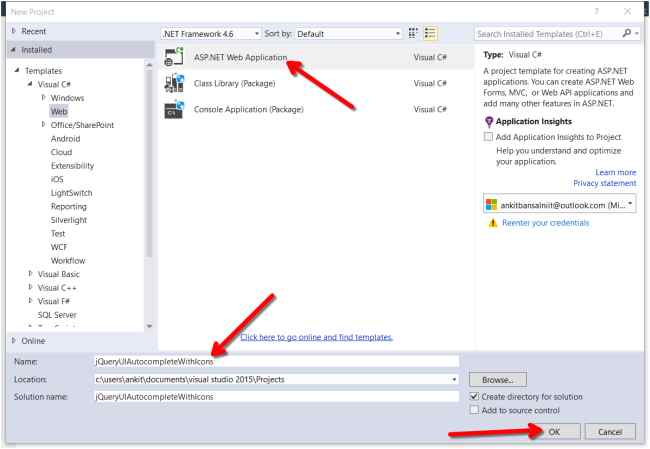Viewport: 650px width, 449px height.
Task: Click the OK button
Action: 554,432
